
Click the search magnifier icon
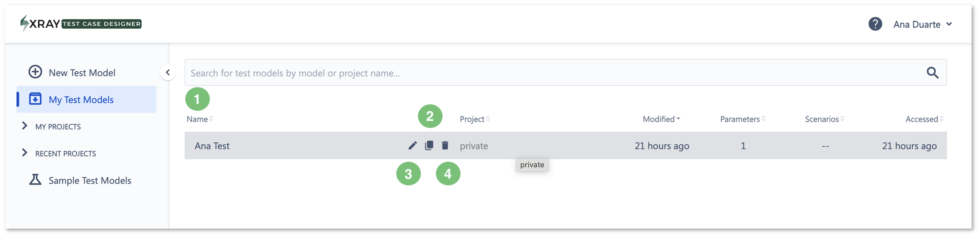pos(932,72)
